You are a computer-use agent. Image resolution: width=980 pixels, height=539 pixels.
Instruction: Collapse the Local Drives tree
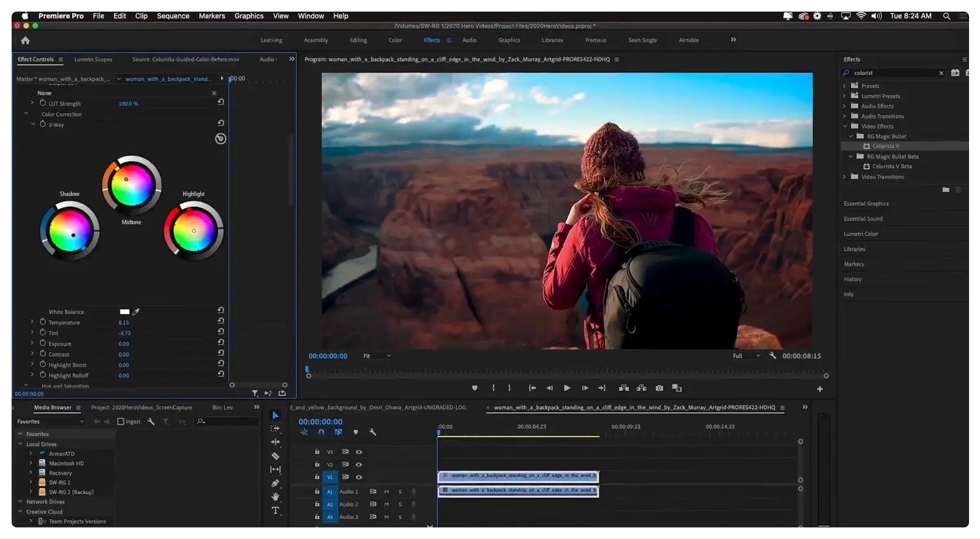[x=21, y=444]
